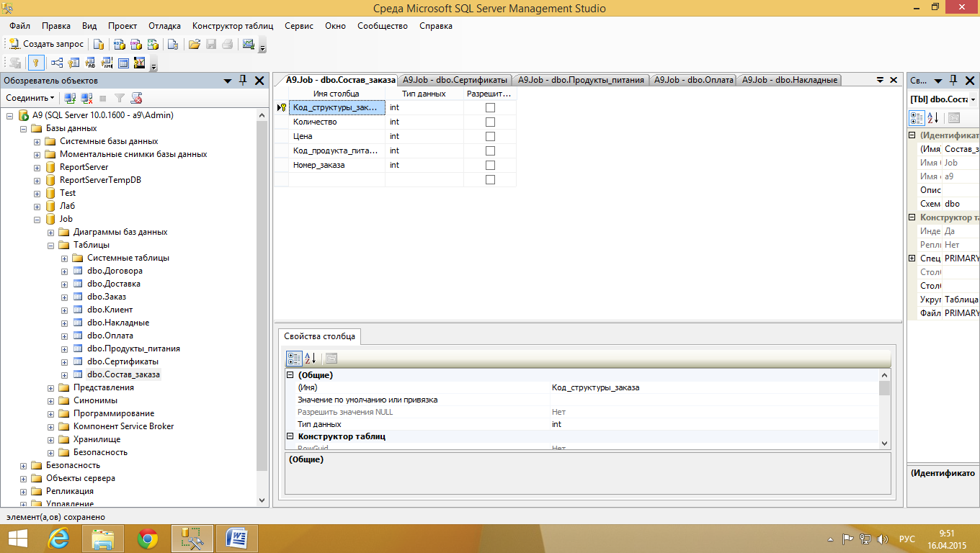Click the Database Engine Query icon
This screenshot has width=980, height=553.
point(99,44)
